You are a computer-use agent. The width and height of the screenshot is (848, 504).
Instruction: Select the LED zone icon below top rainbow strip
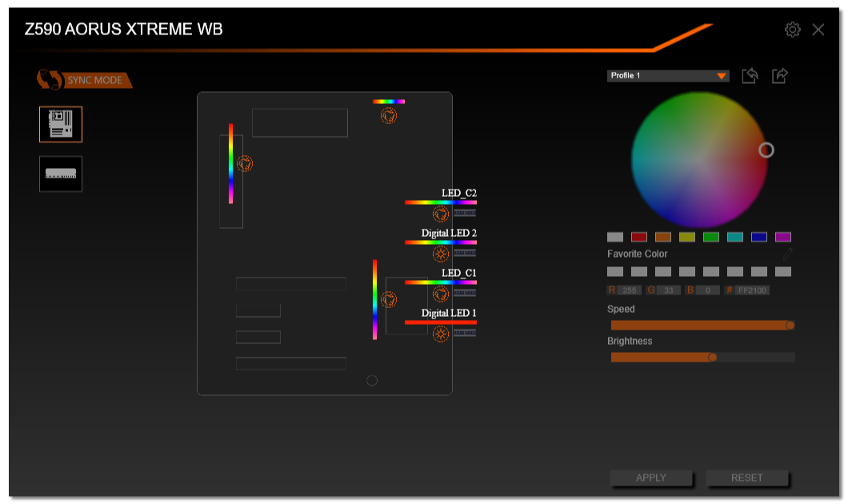[388, 116]
